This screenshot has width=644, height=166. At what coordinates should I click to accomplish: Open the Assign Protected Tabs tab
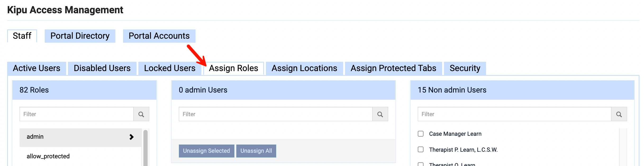tap(393, 68)
